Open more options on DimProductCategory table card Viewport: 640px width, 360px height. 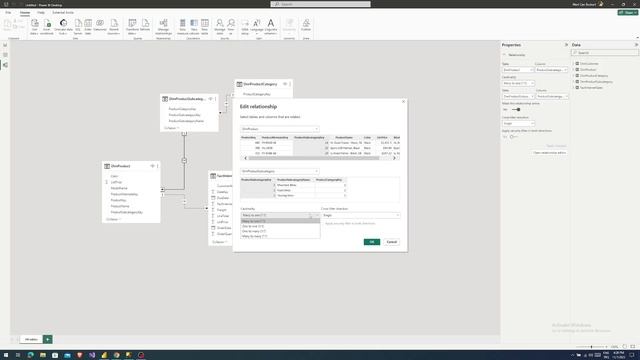tap(290, 84)
